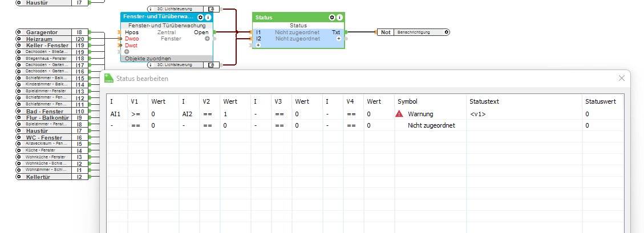Image resolution: width=644 pixels, height=233 pixels.
Task: Click the info icon on Status block
Action: pos(339,18)
